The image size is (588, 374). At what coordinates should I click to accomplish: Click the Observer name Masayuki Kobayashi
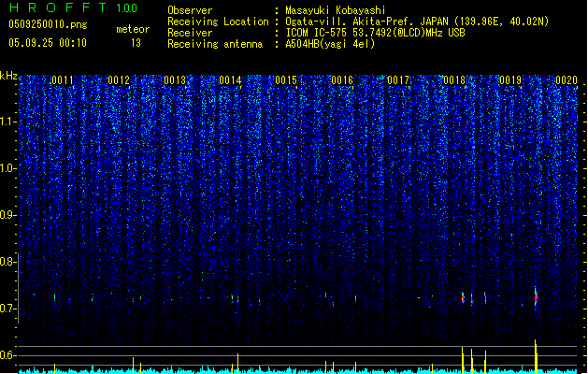click(336, 10)
